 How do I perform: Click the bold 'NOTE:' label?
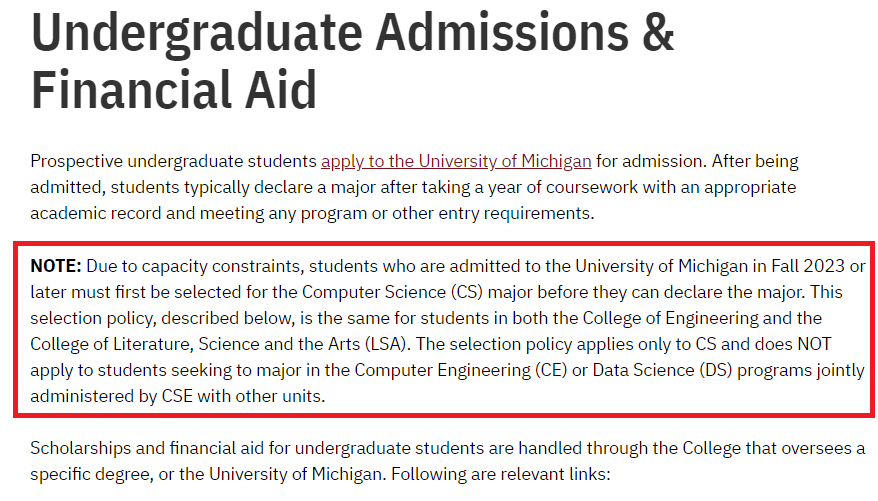point(57,266)
